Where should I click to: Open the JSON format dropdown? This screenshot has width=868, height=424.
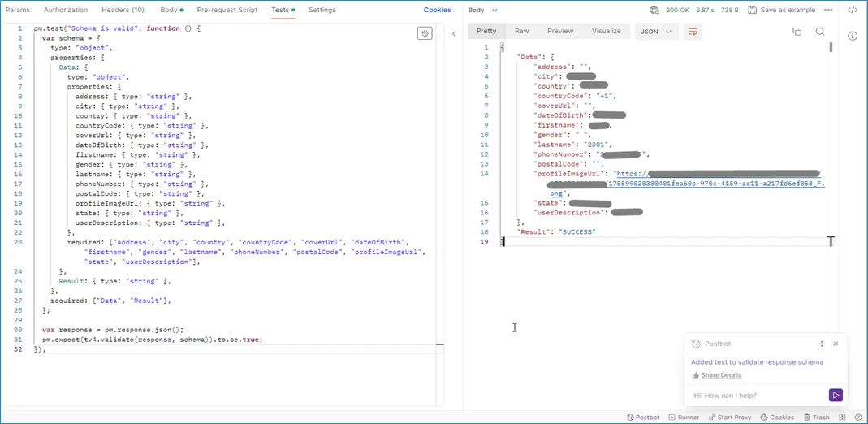657,32
